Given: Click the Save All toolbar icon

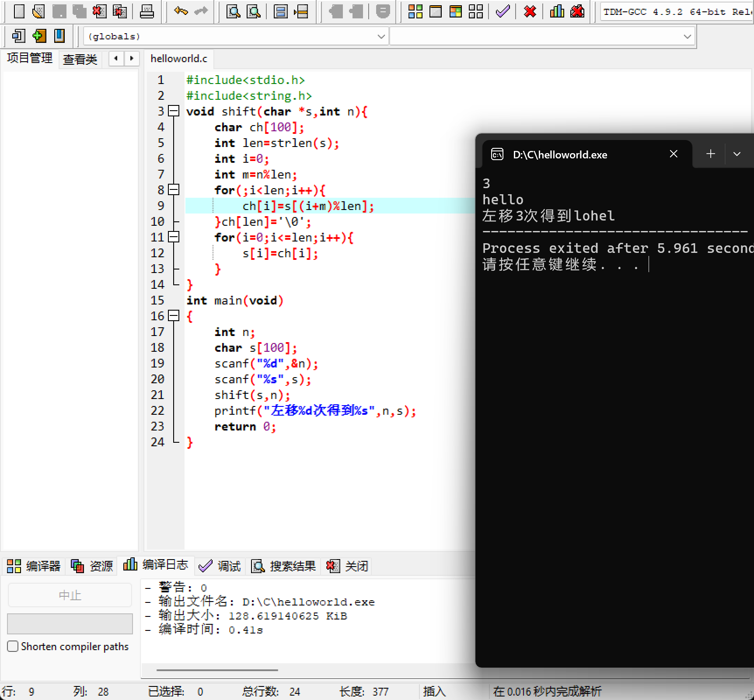Looking at the screenshot, I should tap(79, 11).
